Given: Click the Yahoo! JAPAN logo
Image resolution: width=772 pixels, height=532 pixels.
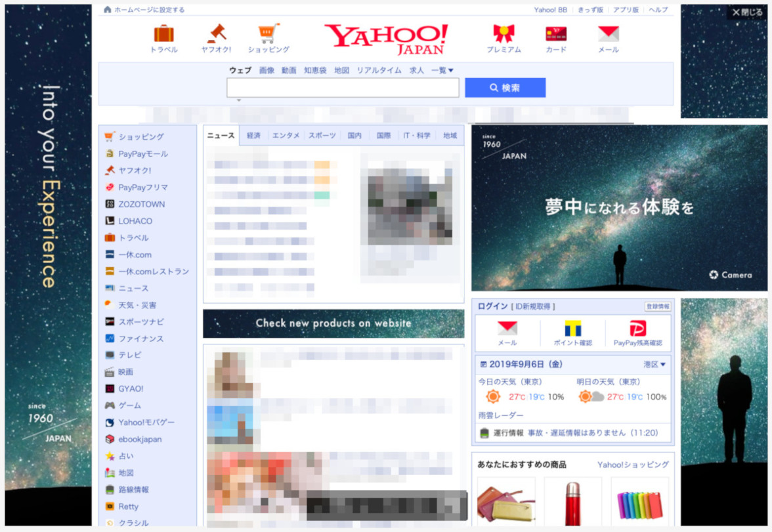Looking at the screenshot, I should (386, 39).
